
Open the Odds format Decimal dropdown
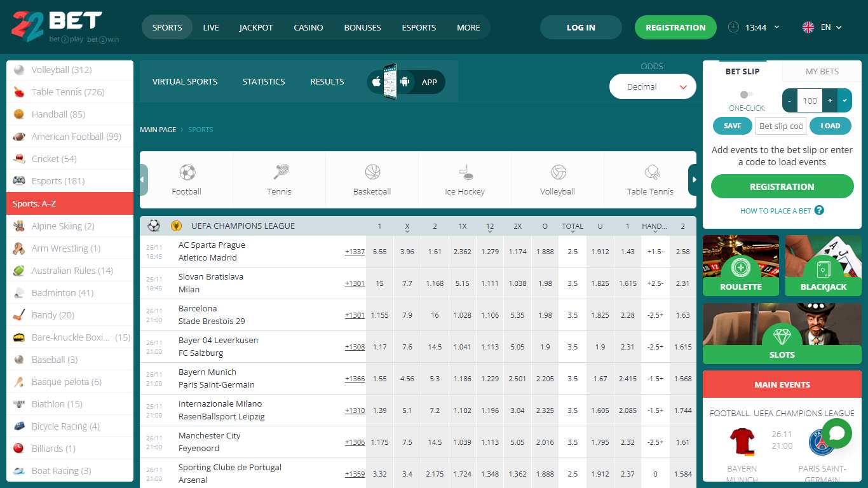pyautogui.click(x=653, y=87)
